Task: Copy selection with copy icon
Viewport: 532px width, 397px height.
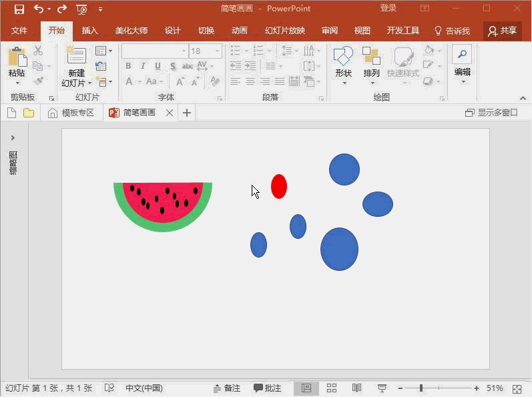Action: 38,66
